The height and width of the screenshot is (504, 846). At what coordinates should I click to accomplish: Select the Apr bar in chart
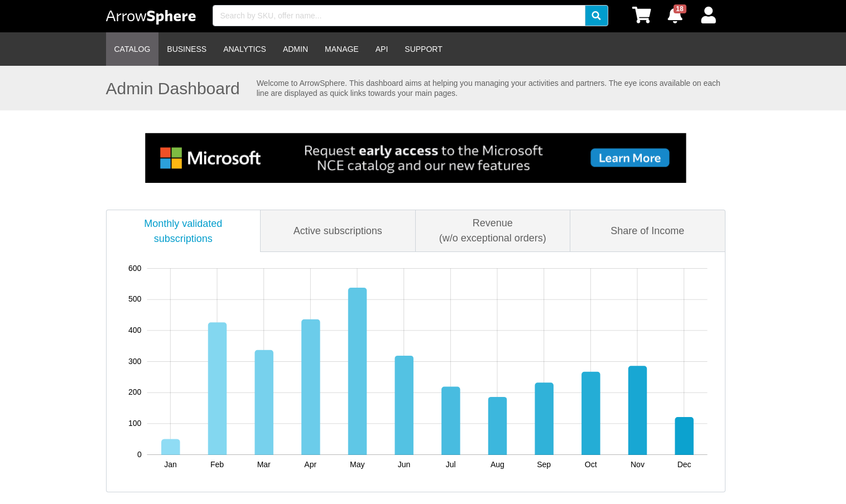311,387
